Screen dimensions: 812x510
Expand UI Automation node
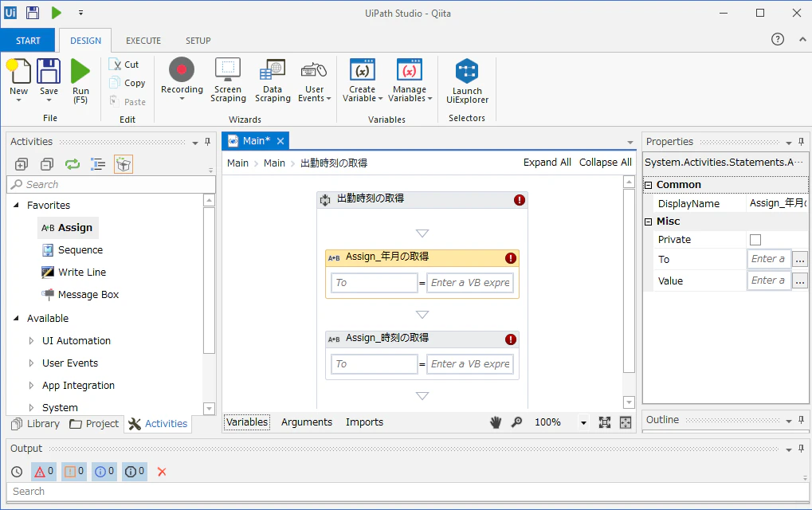tap(31, 341)
